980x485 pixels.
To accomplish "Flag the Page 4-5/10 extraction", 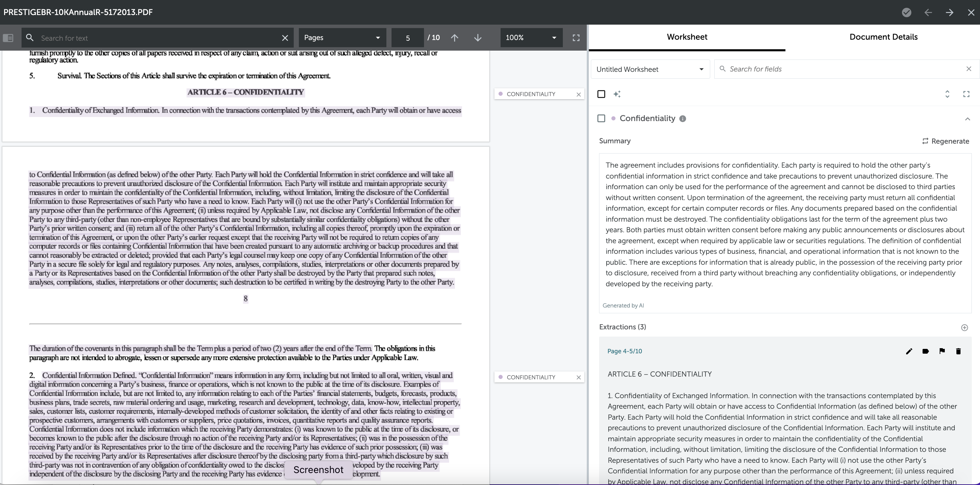I will click(x=942, y=351).
